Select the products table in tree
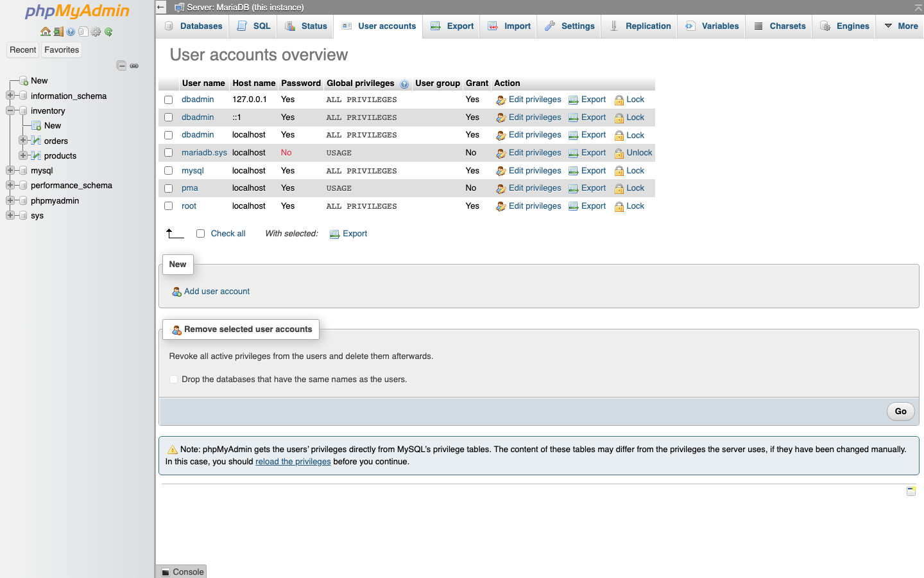This screenshot has width=924, height=578. [x=60, y=155]
